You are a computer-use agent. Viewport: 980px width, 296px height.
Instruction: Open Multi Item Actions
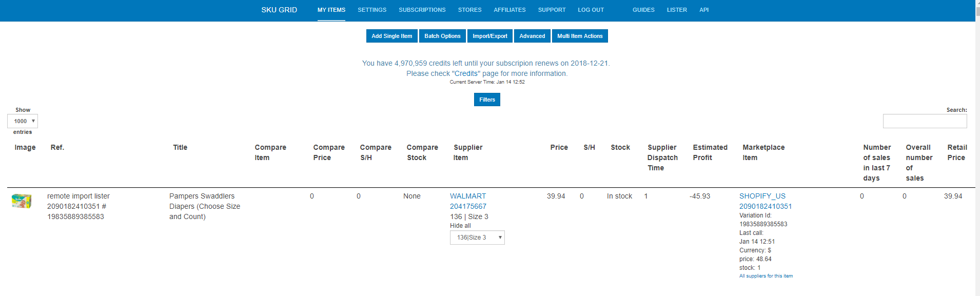(x=580, y=36)
